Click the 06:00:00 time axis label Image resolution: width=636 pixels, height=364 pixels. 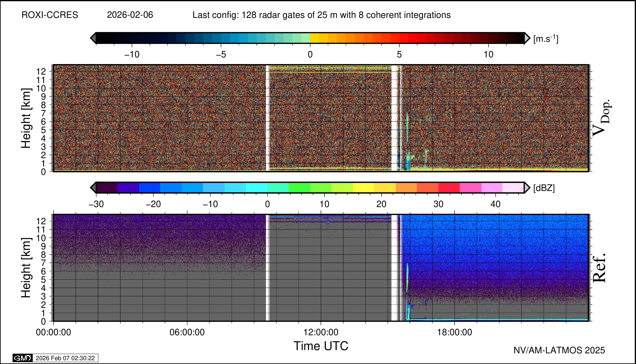(187, 333)
